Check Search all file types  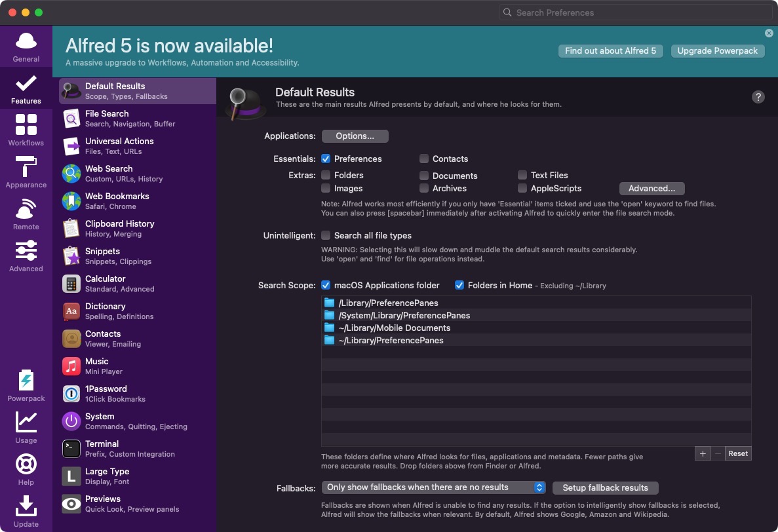point(326,235)
